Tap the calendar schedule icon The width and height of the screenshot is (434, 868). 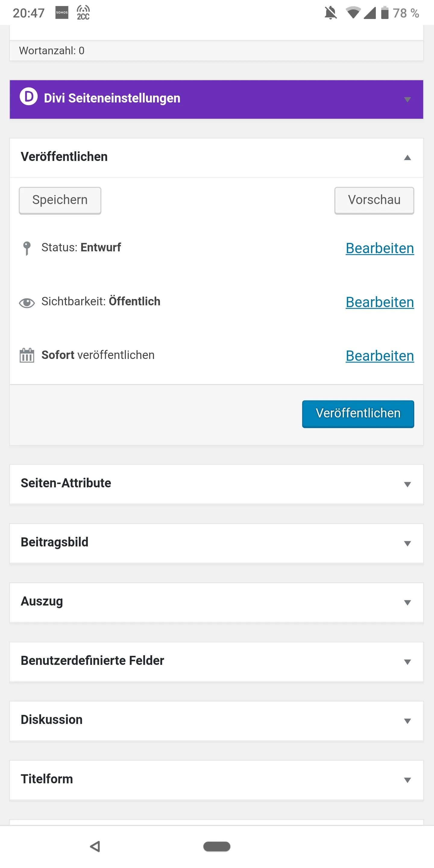coord(27,355)
